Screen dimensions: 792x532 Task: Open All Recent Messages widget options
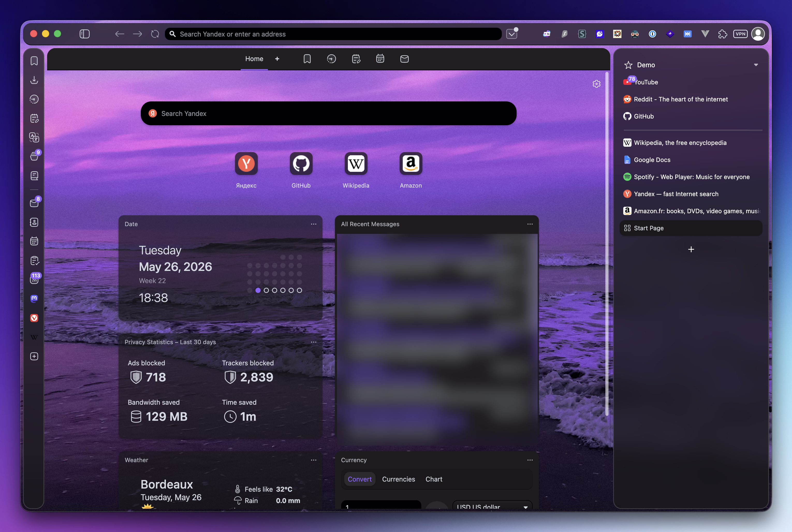coord(530,224)
